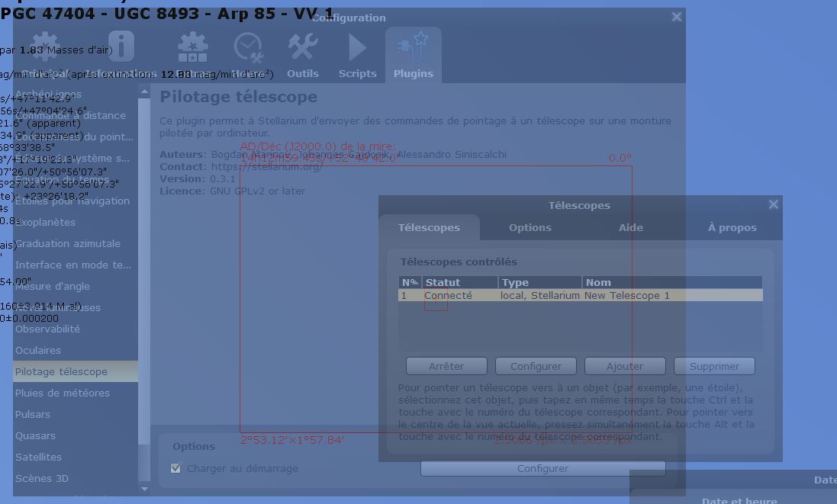The width and height of the screenshot is (837, 504).
Task: Select Interface en mode texte plugin
Action: [x=76, y=265]
